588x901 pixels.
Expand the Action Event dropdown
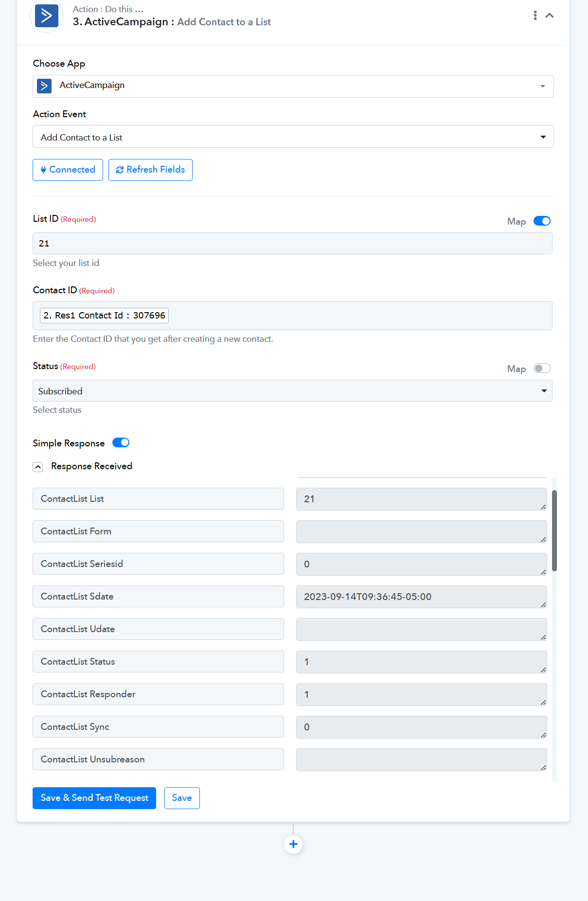(293, 137)
